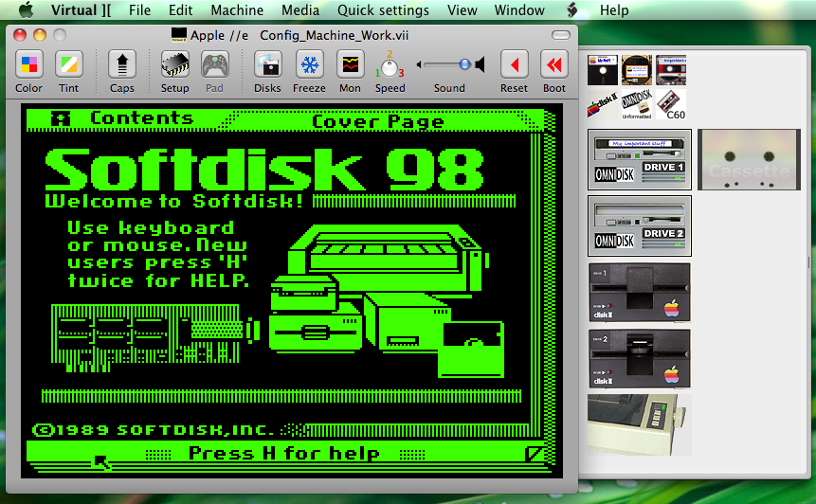The image size is (816, 504).
Task: Click the loud speaker icon beside Sound slider
Action: pos(480,64)
